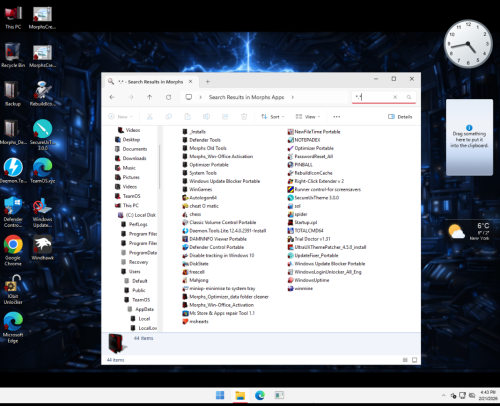Click the weather widget

point(470,231)
